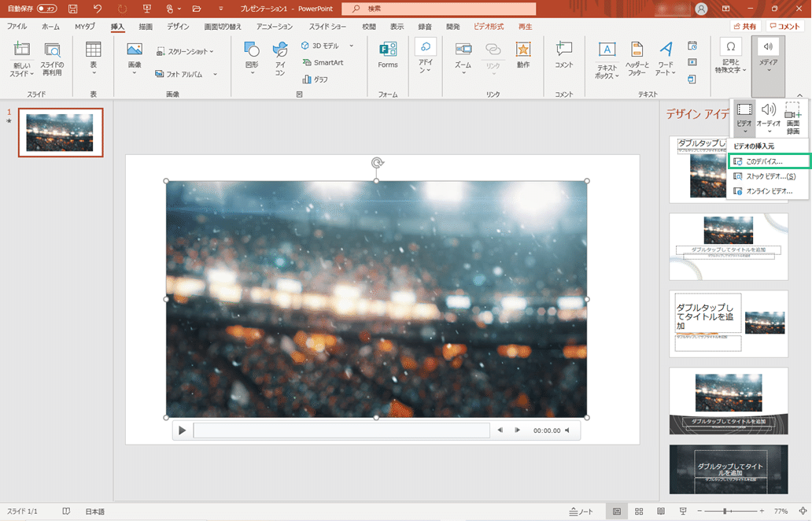The height and width of the screenshot is (521, 812).
Task: Open the Animations (アニメーション) tab
Action: [x=275, y=27]
